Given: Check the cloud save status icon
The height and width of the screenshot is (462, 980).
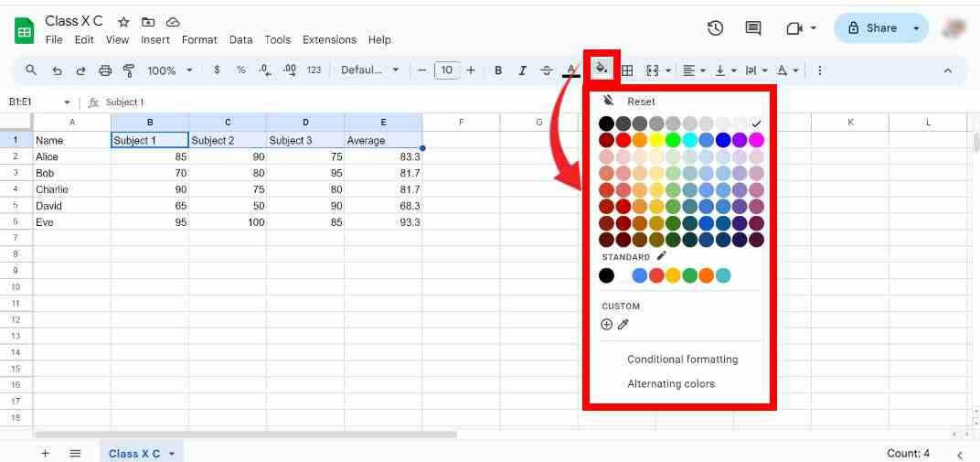Looking at the screenshot, I should (x=173, y=22).
